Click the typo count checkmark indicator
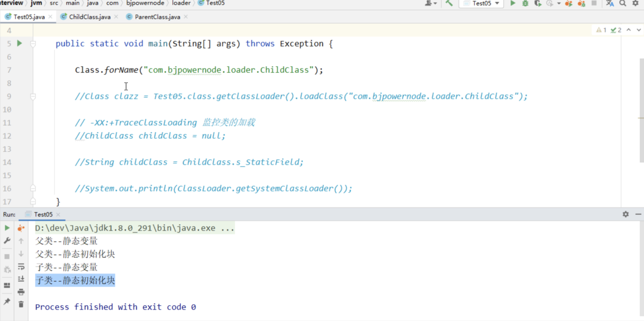The height and width of the screenshot is (321, 644). click(x=616, y=30)
